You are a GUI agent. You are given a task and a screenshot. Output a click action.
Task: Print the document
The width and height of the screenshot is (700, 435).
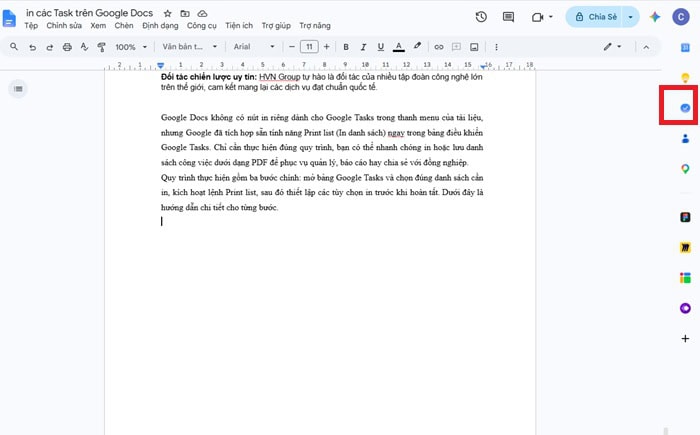(67, 47)
